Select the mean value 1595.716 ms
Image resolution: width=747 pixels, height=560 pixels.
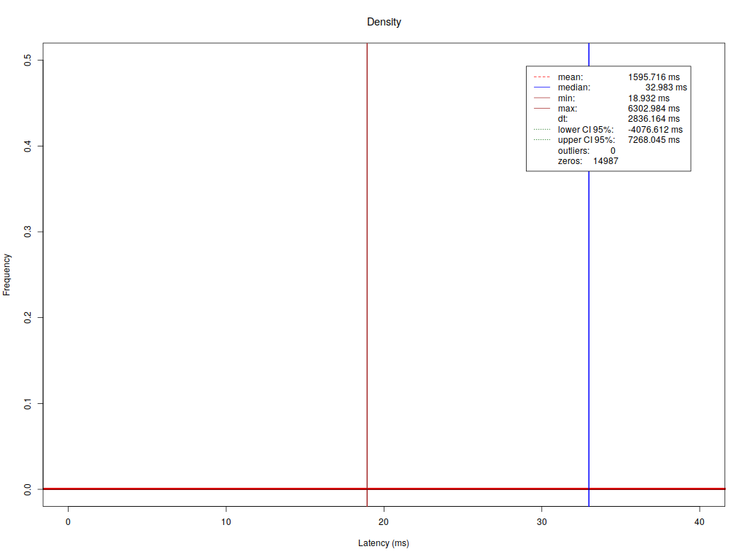[654, 77]
